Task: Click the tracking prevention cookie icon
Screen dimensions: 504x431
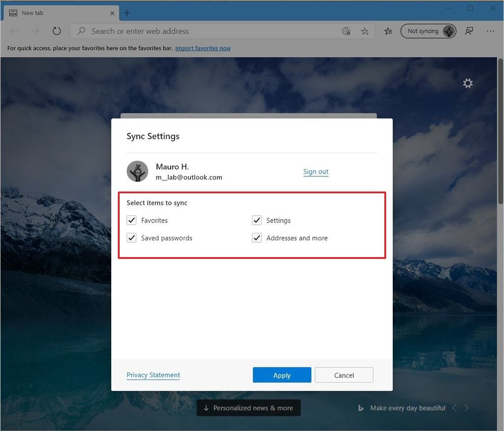Action: 346,31
